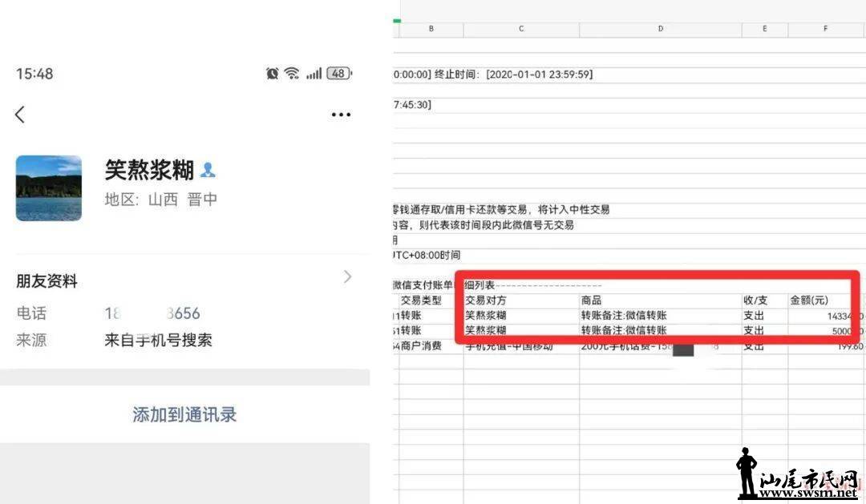Click the 金额(元) header cell

825,300
